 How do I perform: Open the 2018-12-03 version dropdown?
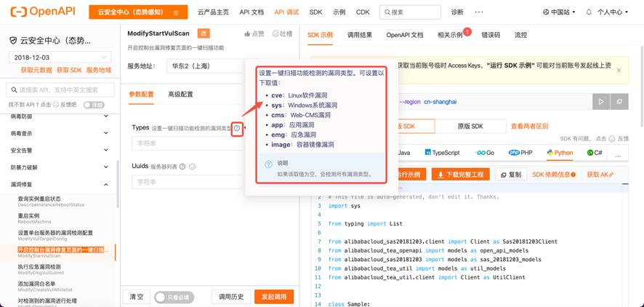click(x=60, y=57)
